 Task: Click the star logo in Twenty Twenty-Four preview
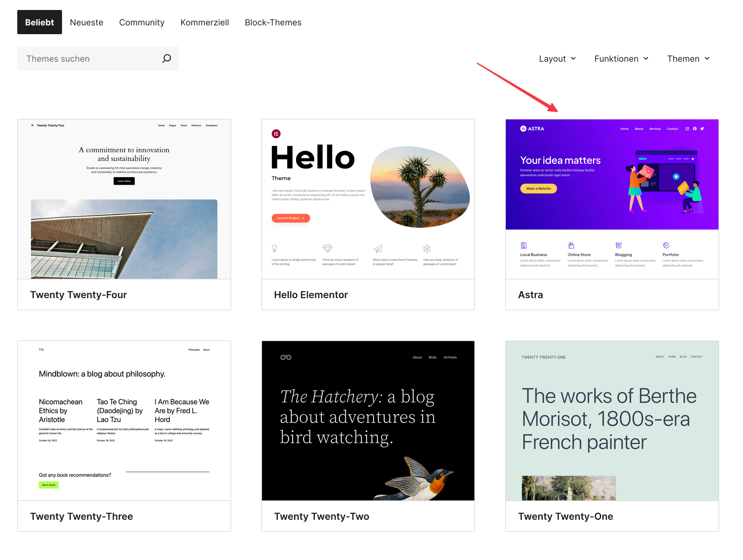32,125
